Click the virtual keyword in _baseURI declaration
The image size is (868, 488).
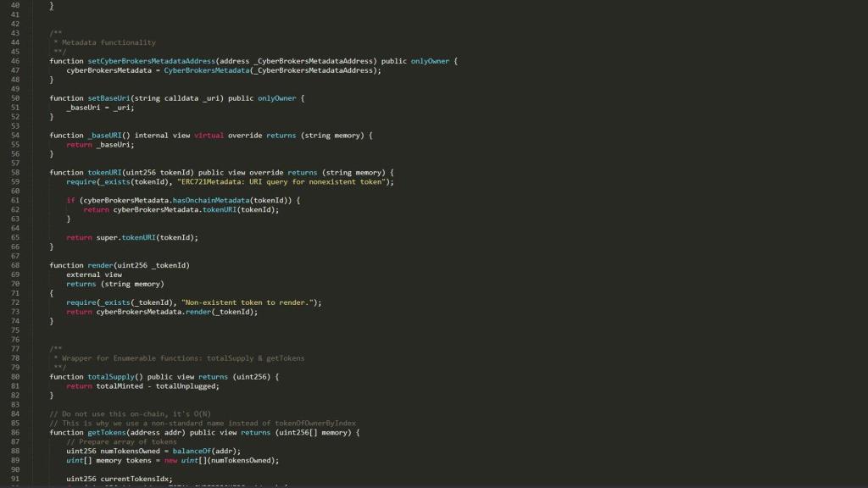(x=209, y=136)
